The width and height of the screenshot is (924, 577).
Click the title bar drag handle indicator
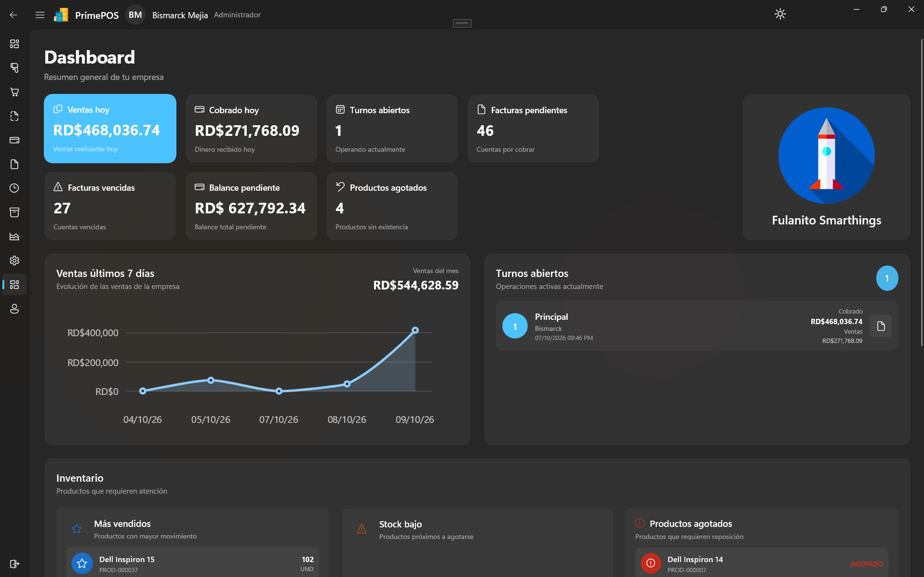point(462,23)
